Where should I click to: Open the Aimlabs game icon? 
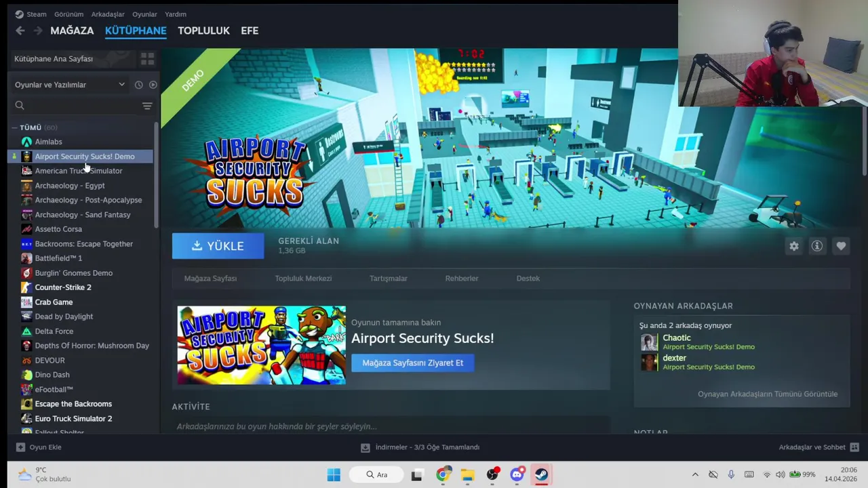26,142
